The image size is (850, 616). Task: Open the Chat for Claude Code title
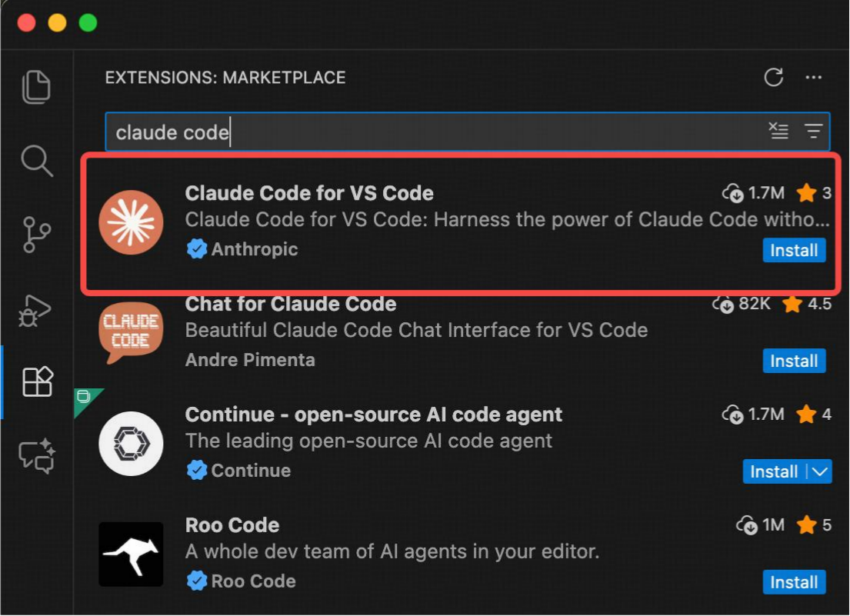coord(291,304)
